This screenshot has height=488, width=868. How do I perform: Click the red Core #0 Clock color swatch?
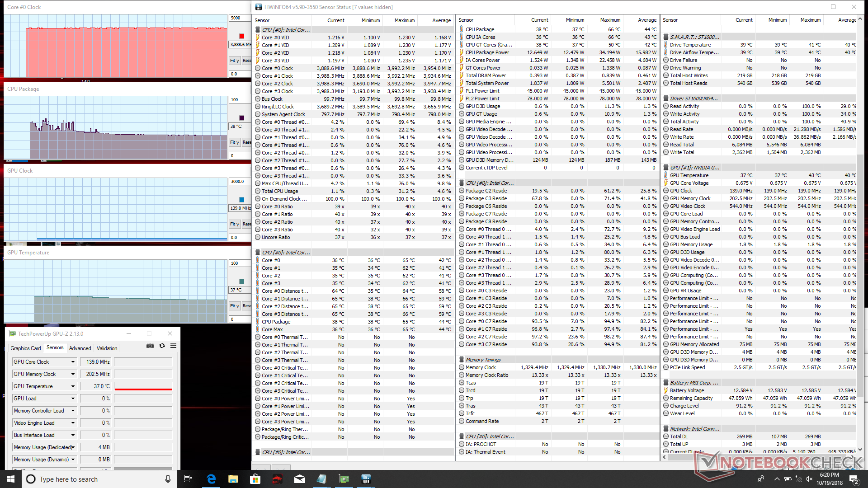[241, 36]
